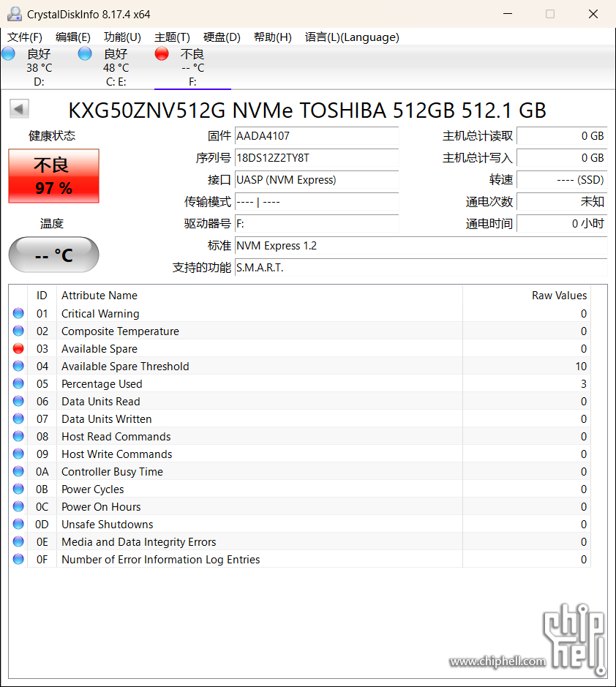The height and width of the screenshot is (687, 616).
Task: Open the 硬盘(D) menu
Action: click(x=222, y=37)
